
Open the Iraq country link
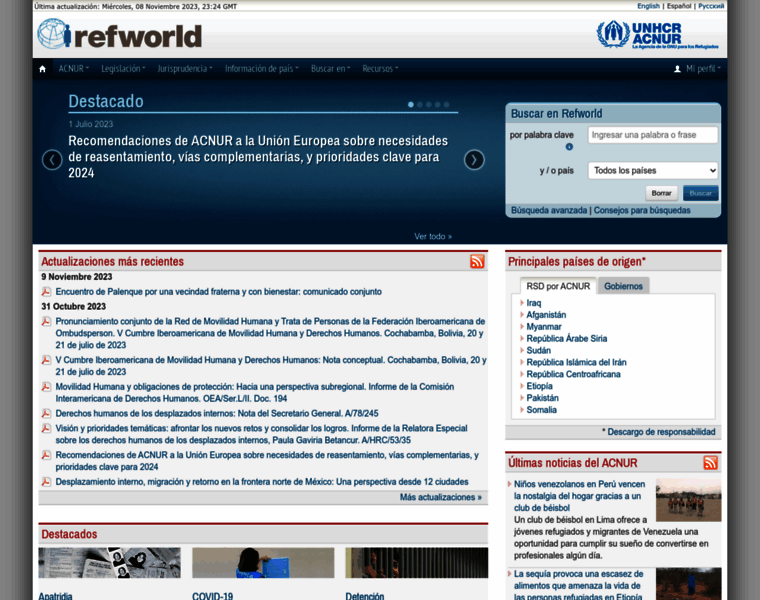(534, 303)
